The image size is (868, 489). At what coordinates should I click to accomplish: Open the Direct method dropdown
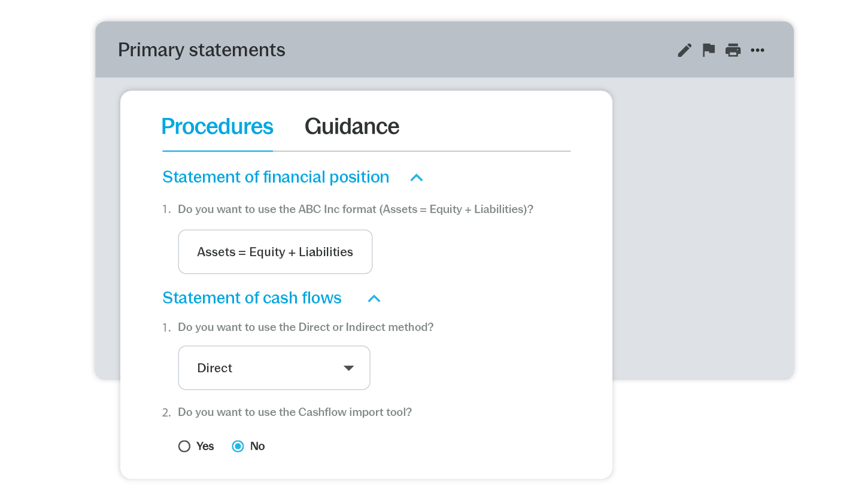tap(274, 367)
